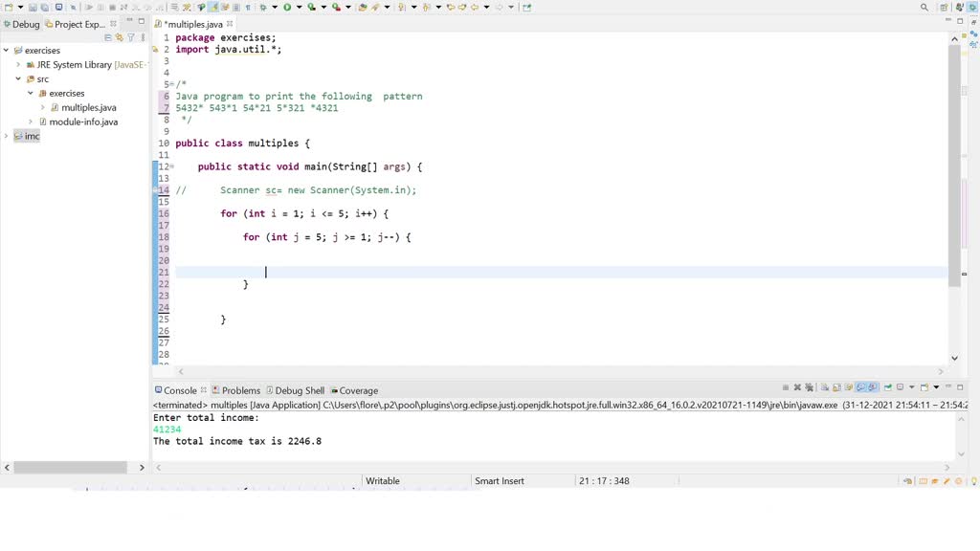Click the Back navigation arrow in toolbar
The image size is (980, 551).
click(x=475, y=8)
